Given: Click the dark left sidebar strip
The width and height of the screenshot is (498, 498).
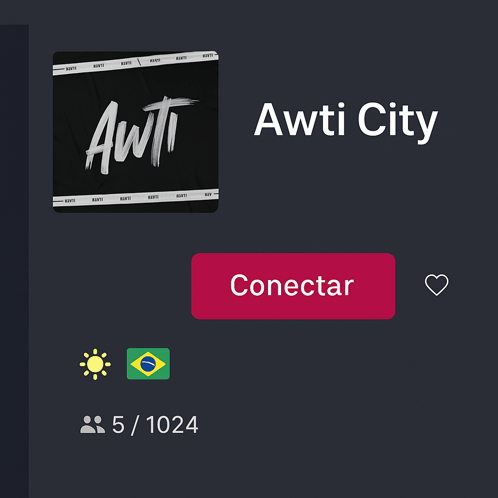Looking at the screenshot, I should point(14,261).
